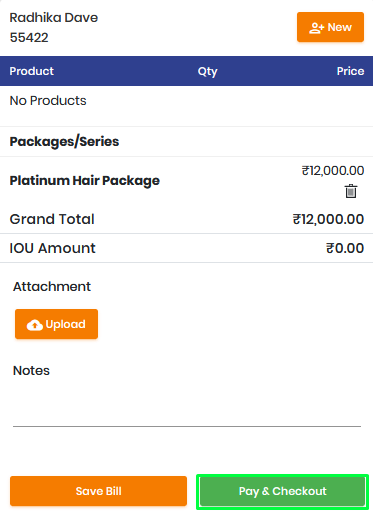Proceed with Pay & Checkout
Viewport: 373px width, 516px height.
[x=282, y=491]
